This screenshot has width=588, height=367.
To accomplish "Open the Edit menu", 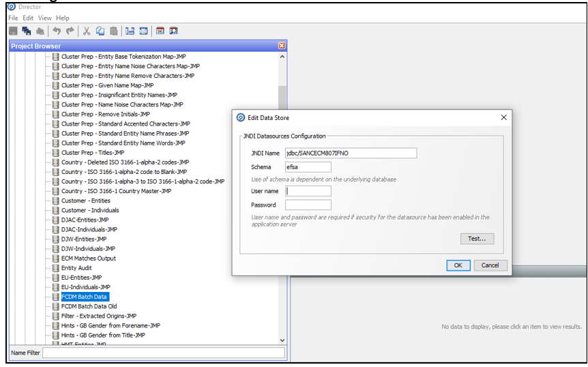I will (28, 18).
